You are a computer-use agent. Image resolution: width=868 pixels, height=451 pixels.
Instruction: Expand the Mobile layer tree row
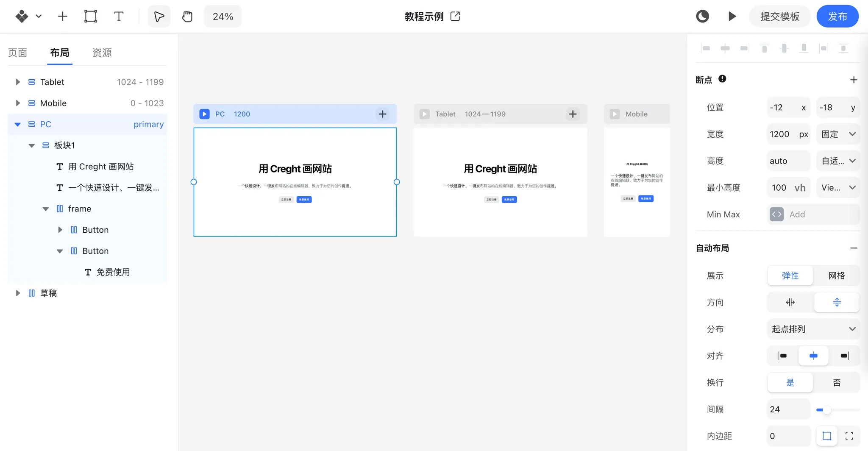[18, 103]
